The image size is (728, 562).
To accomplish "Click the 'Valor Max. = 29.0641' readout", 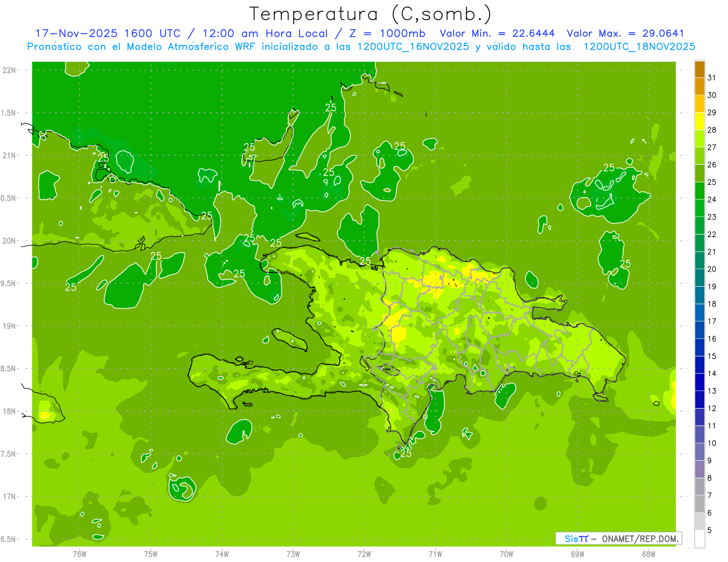I will click(625, 33).
